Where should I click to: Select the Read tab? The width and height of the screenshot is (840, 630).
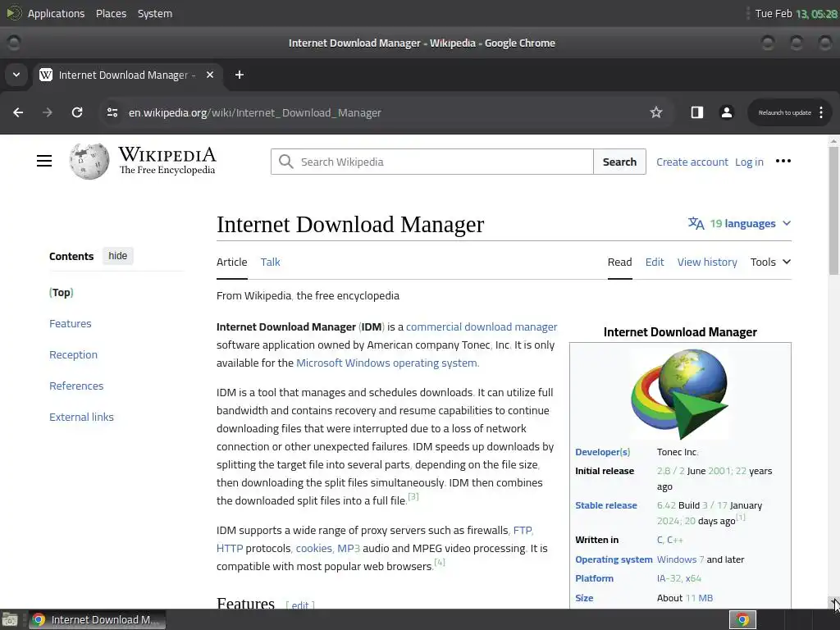tap(620, 262)
